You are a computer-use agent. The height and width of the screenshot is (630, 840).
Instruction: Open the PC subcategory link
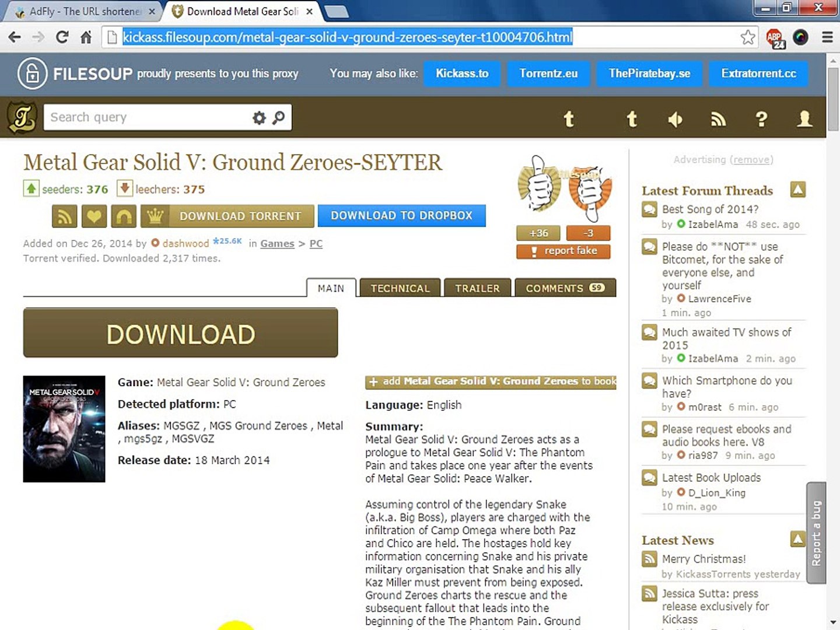pyautogui.click(x=316, y=243)
